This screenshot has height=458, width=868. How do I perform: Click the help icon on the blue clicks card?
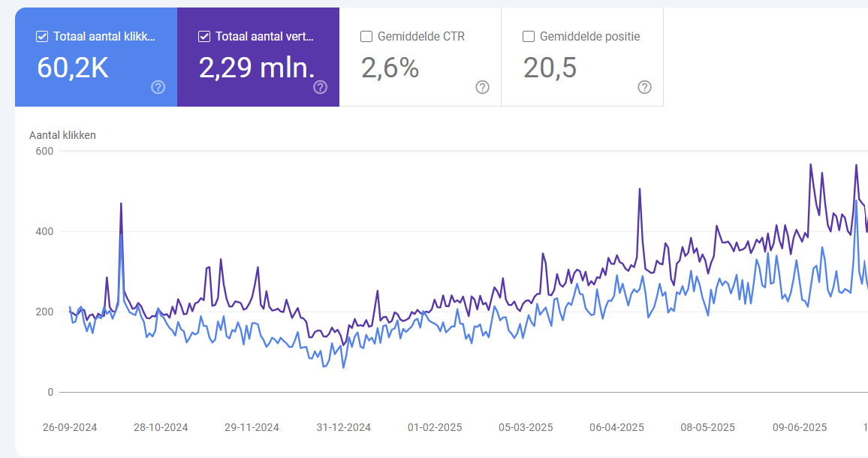tap(158, 87)
